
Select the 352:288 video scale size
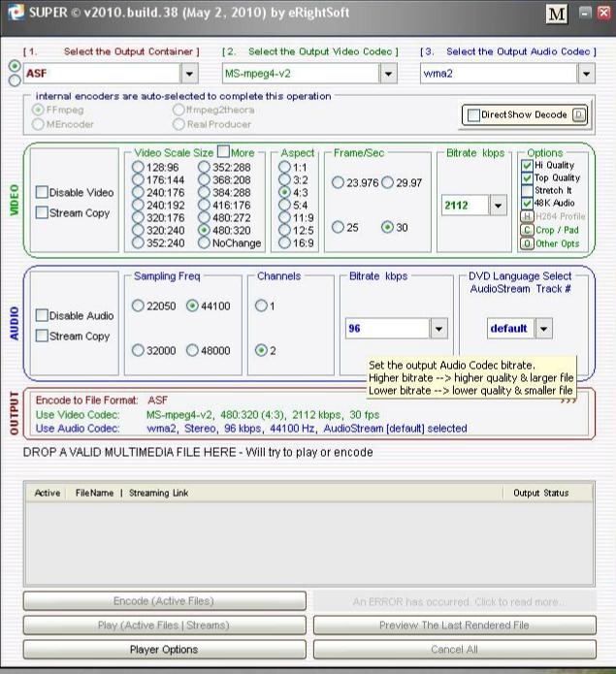coord(204,167)
